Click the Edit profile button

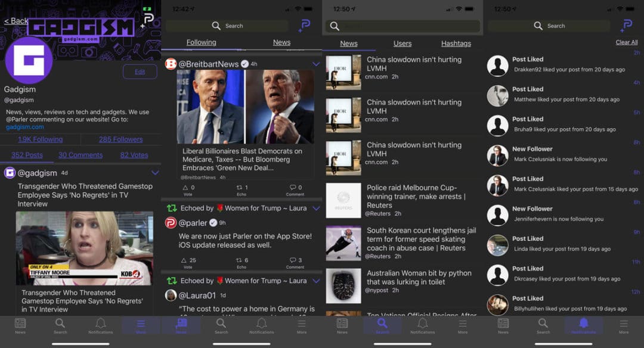pyautogui.click(x=140, y=72)
